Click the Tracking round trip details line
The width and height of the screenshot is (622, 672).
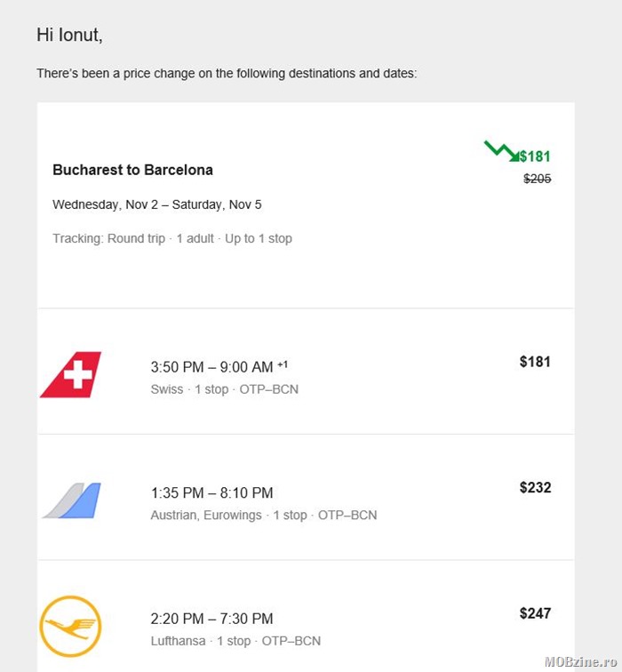click(x=172, y=238)
